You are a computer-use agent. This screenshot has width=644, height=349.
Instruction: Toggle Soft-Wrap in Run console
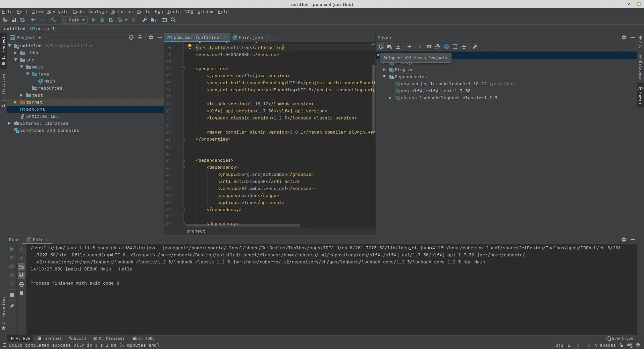[x=21, y=267]
